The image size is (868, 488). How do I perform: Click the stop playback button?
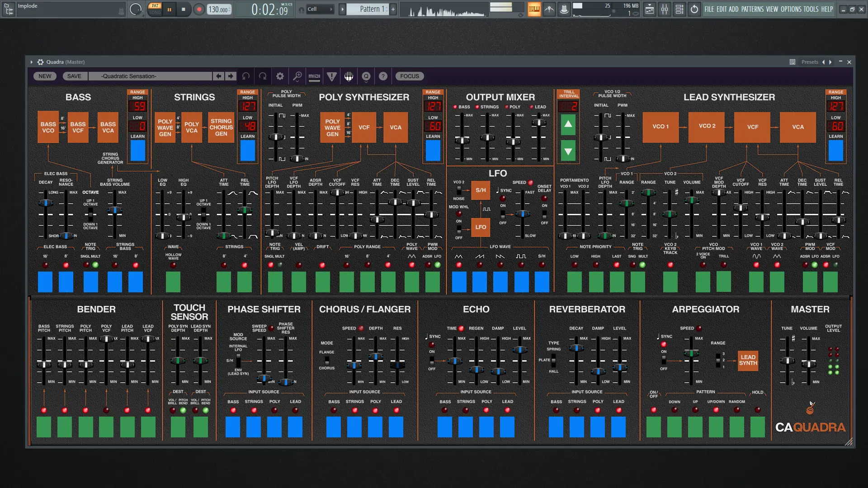coord(184,9)
